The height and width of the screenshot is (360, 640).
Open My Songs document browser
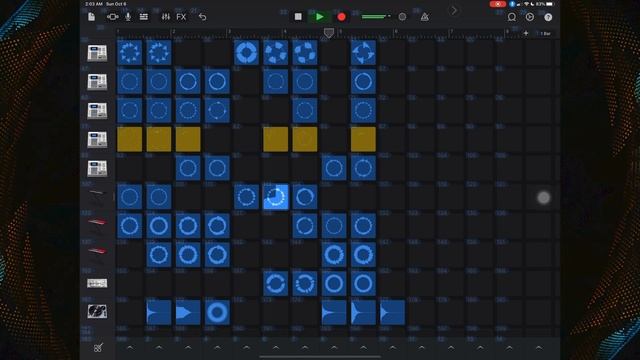click(91, 17)
